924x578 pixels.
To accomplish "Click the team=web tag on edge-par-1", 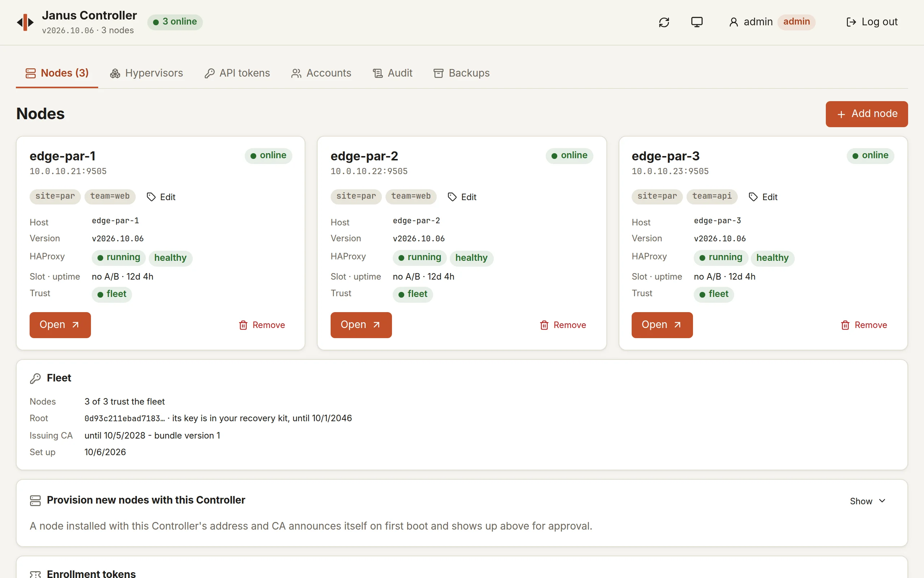I will coord(110,197).
